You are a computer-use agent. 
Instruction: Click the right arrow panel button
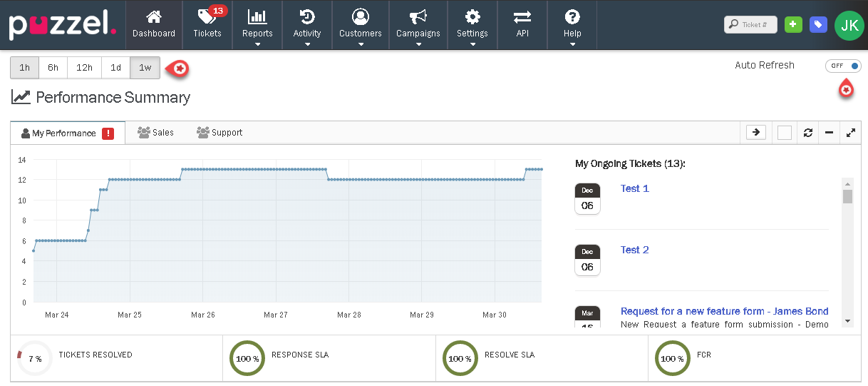coord(756,132)
